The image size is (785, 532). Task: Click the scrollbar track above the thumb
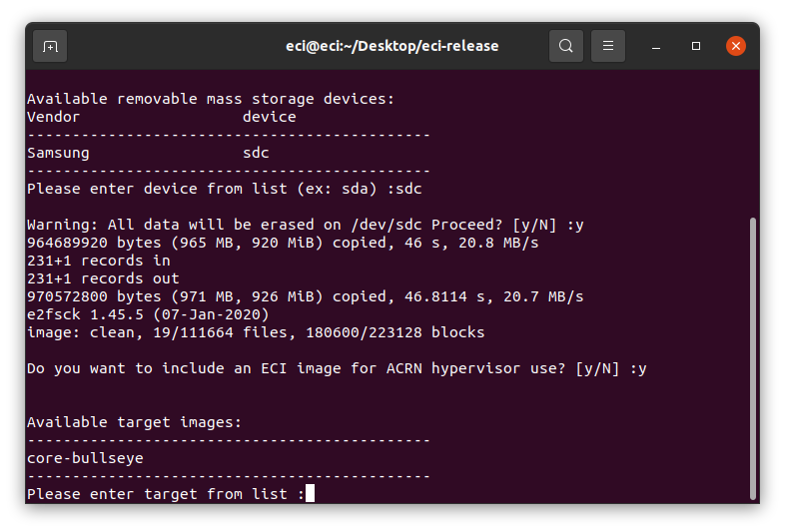(x=752, y=144)
